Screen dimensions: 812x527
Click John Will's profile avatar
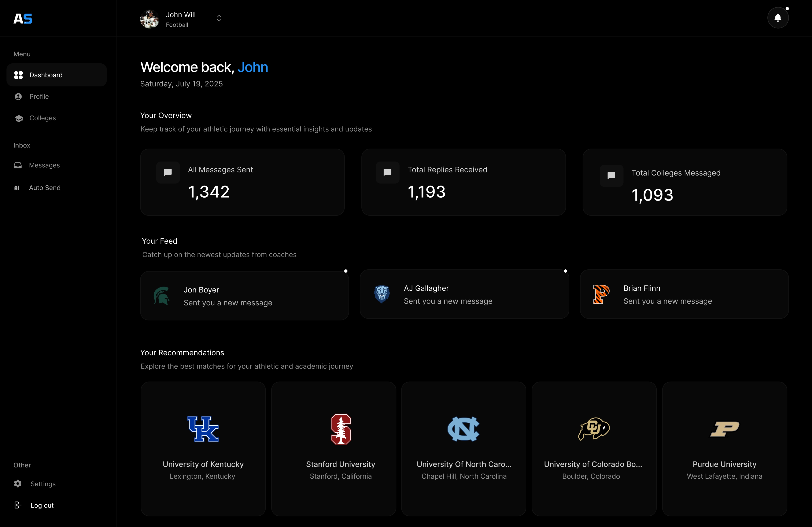[x=150, y=19]
